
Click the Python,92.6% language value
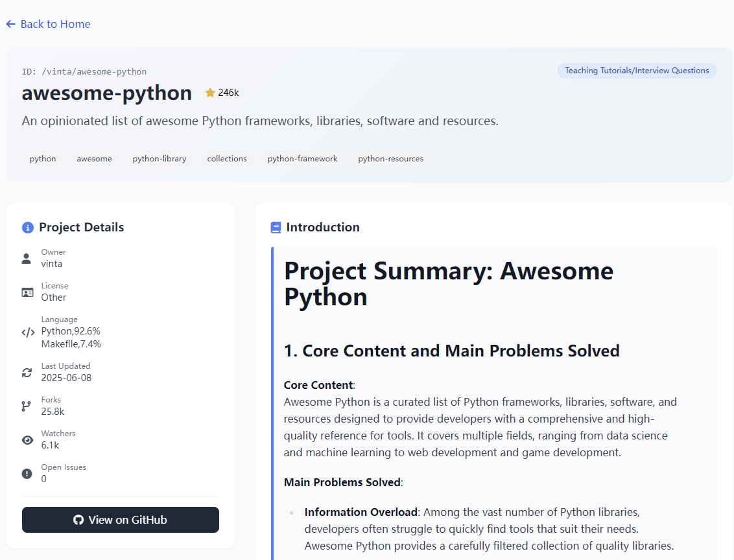point(71,331)
